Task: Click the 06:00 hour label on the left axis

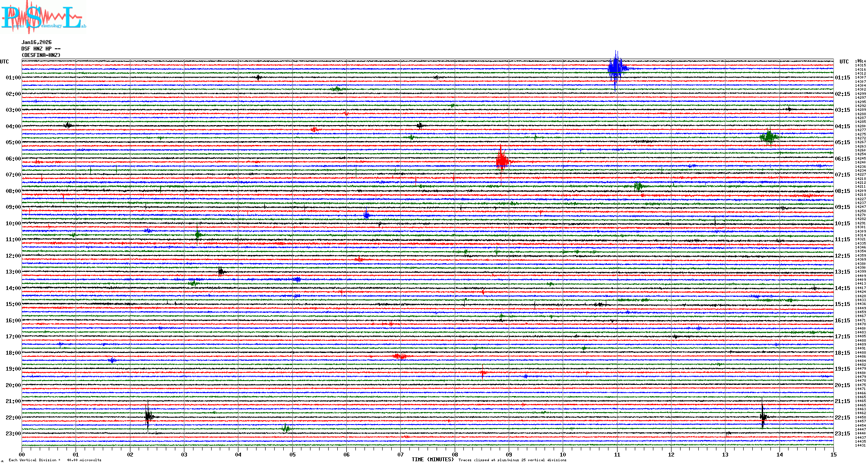Action: click(13, 159)
